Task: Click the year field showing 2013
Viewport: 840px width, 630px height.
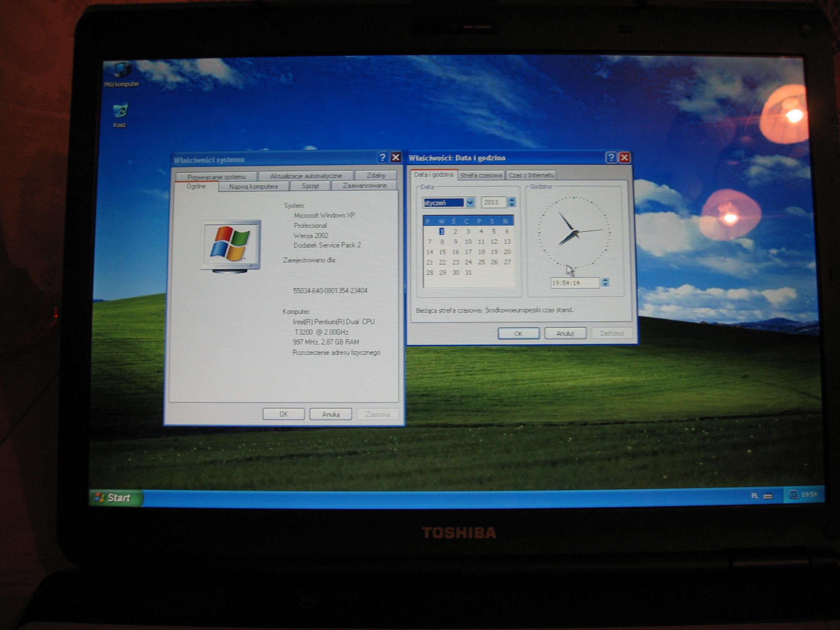Action: click(x=494, y=202)
